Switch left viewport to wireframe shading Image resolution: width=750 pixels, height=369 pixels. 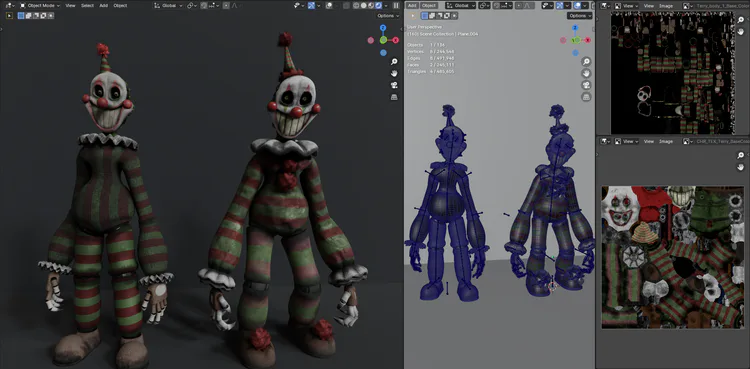356,6
